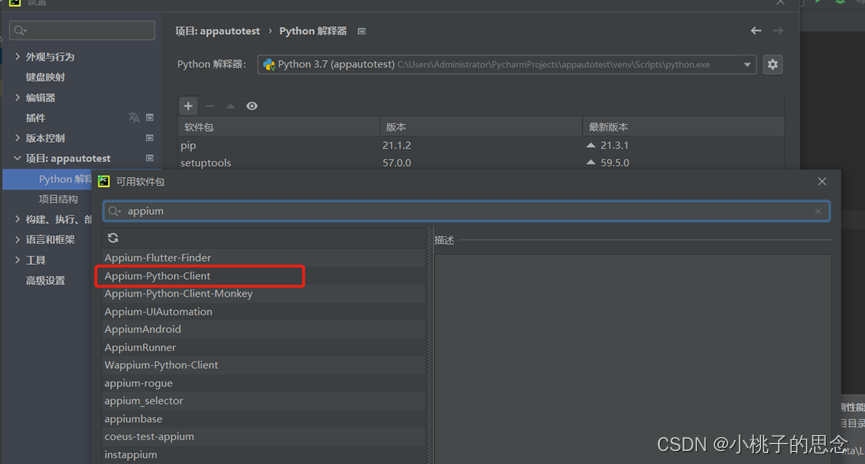Click the settings search input field
The height and width of the screenshot is (464, 865).
[82, 30]
